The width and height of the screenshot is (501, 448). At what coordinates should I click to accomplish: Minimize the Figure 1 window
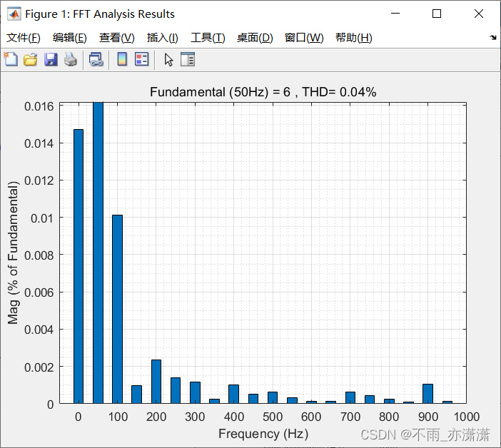click(395, 14)
